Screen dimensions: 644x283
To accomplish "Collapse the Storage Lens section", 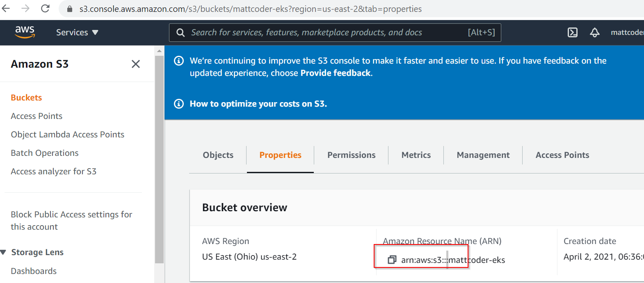I will [4, 252].
